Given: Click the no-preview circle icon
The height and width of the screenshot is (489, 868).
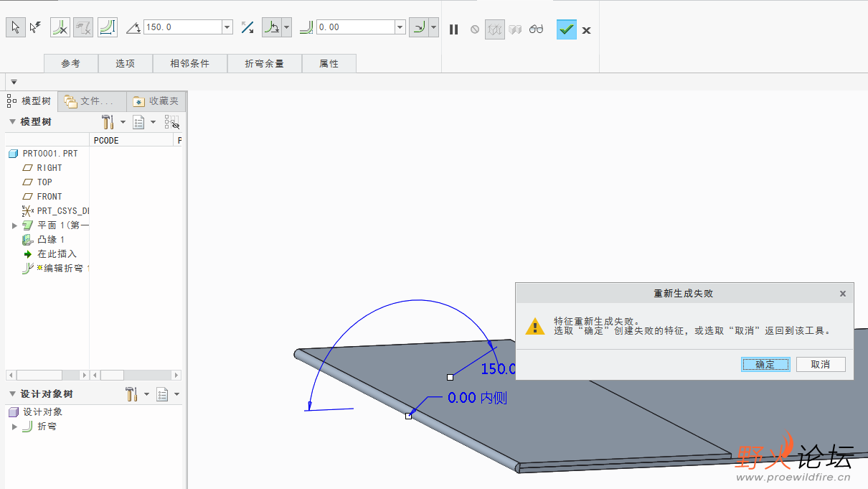Looking at the screenshot, I should tap(474, 29).
